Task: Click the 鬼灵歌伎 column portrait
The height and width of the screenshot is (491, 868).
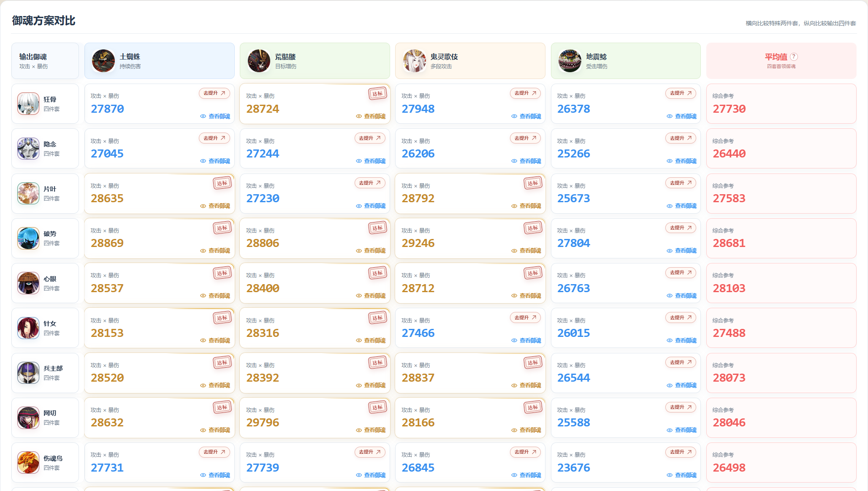Action: coord(414,61)
